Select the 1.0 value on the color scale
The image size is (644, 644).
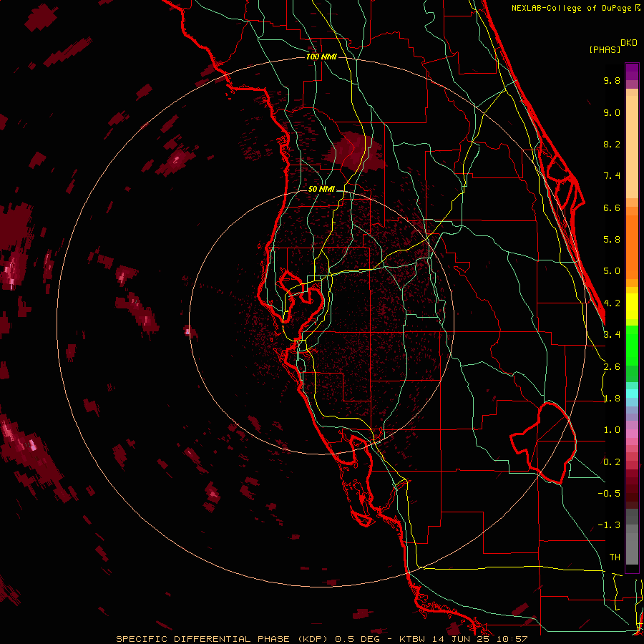[612, 430]
